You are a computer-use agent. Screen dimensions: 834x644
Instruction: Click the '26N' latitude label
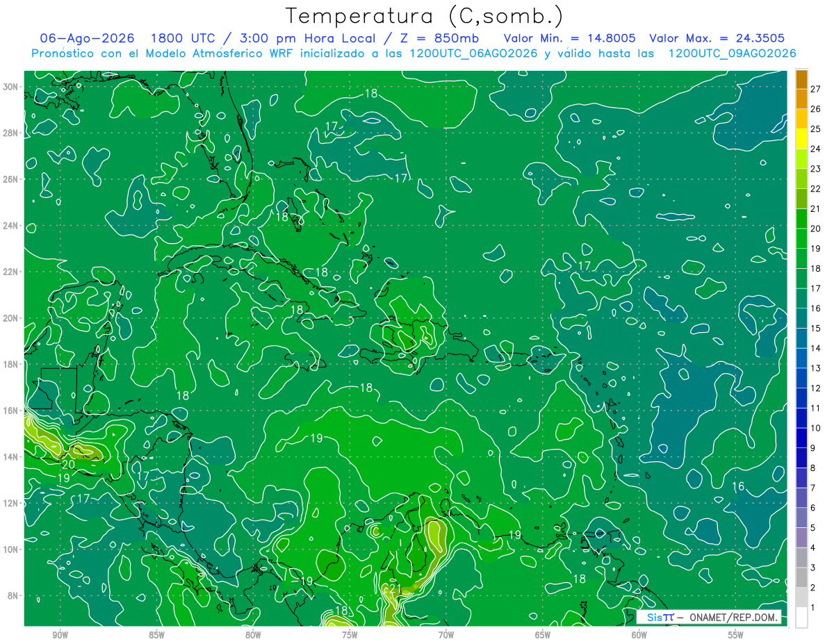11,179
